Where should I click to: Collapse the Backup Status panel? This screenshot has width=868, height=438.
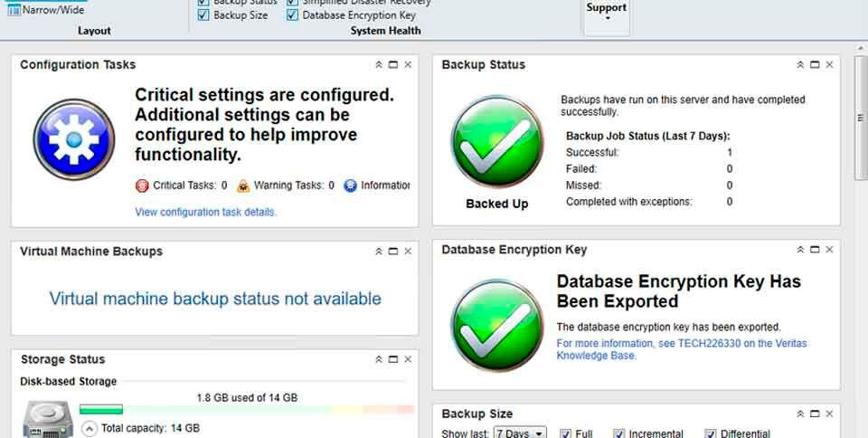point(800,65)
